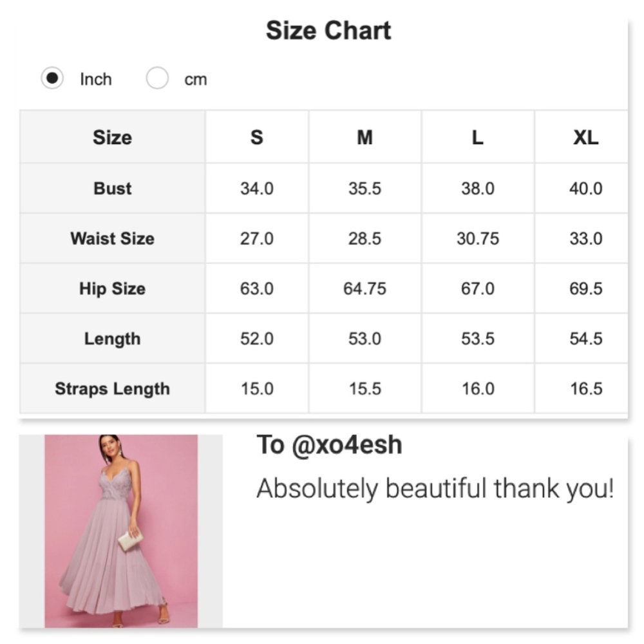Select the M size column header

click(365, 137)
